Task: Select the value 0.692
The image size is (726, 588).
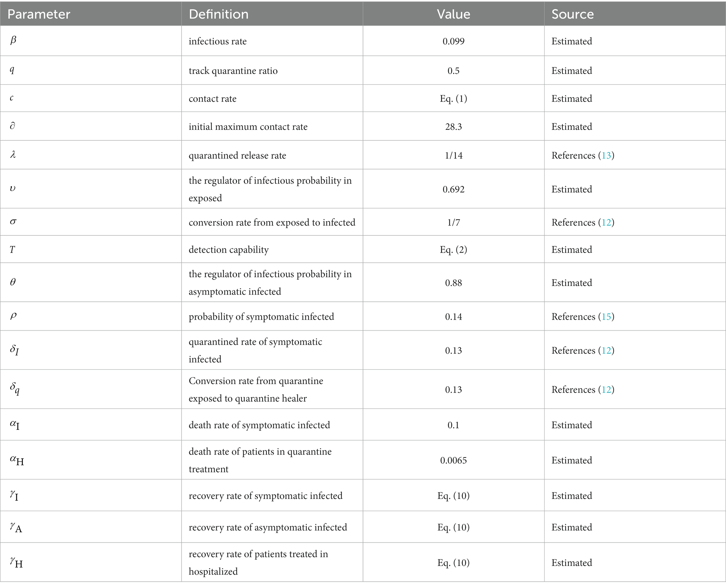Action: point(454,189)
